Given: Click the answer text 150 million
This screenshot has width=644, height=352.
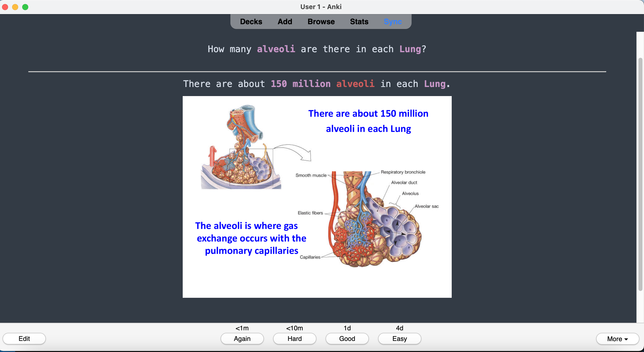Looking at the screenshot, I should (x=301, y=84).
